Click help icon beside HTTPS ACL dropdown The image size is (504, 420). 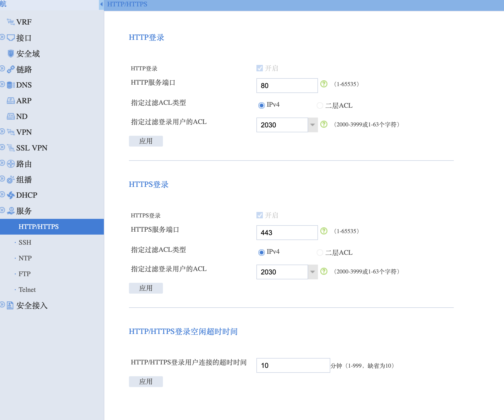tap(324, 271)
